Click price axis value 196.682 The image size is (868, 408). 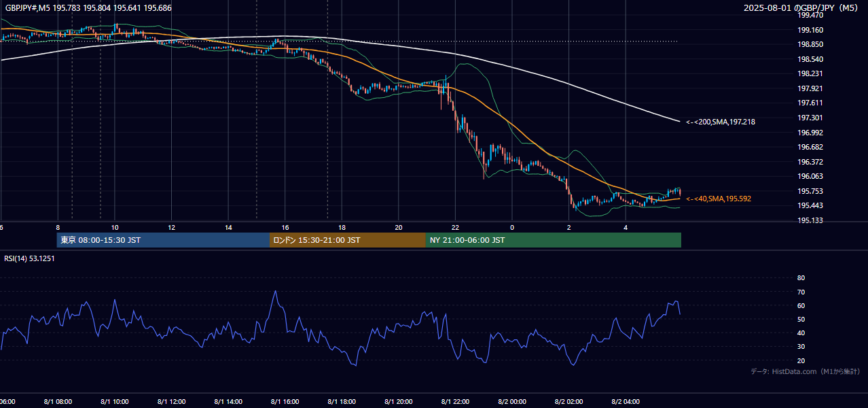coord(810,147)
